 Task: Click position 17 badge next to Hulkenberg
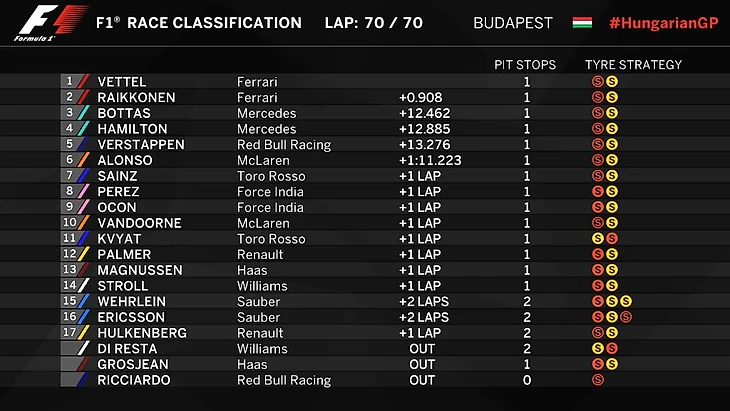pyautogui.click(x=69, y=332)
